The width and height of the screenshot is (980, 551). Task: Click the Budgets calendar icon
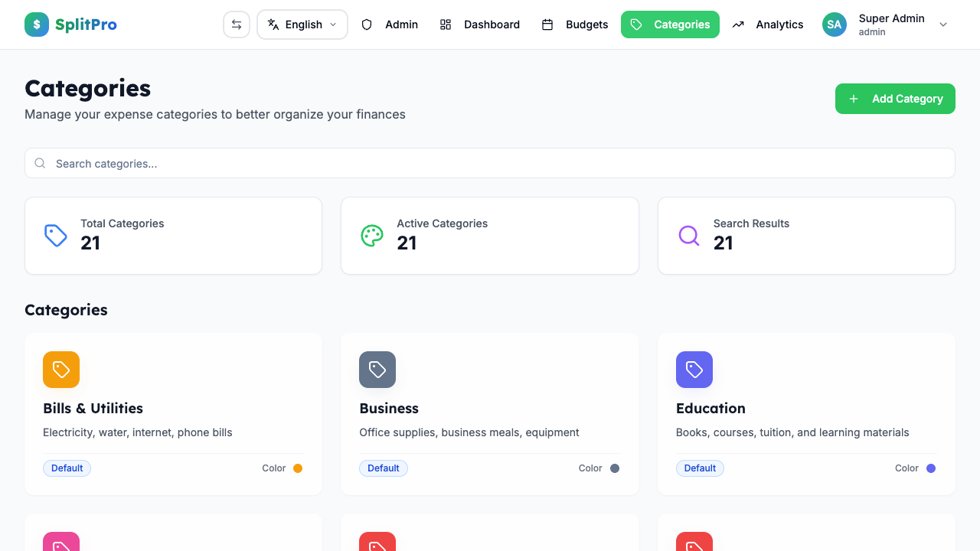coord(548,24)
